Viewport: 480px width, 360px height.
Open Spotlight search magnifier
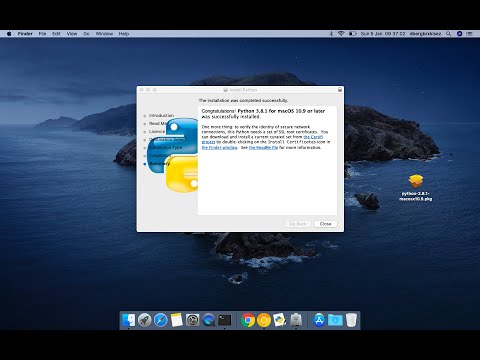[449, 34]
